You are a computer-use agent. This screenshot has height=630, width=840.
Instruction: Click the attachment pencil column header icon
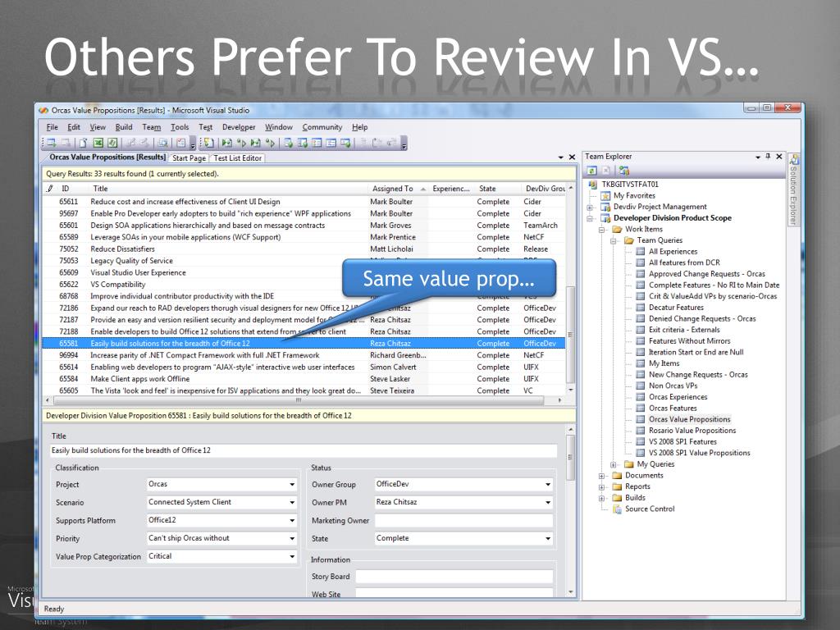(x=50, y=189)
